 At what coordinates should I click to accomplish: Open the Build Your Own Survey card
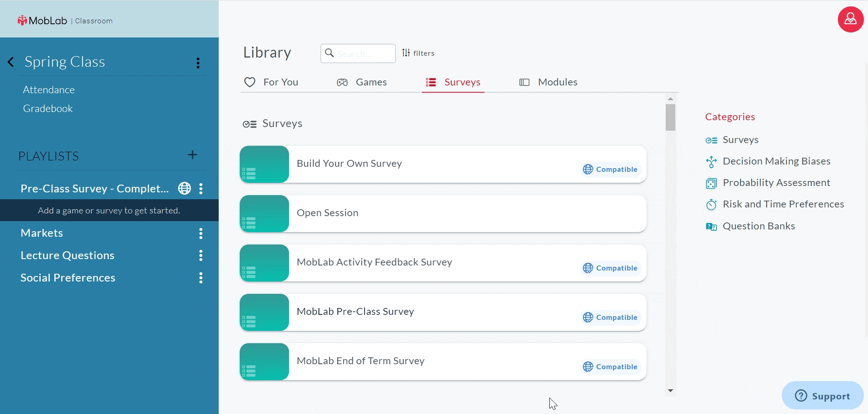point(443,164)
